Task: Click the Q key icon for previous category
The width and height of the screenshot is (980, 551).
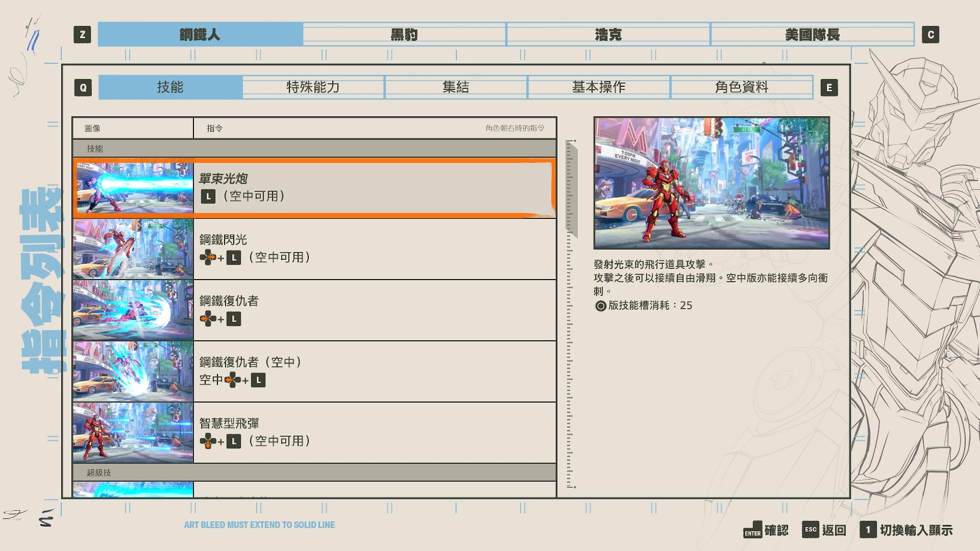Action: tap(83, 87)
